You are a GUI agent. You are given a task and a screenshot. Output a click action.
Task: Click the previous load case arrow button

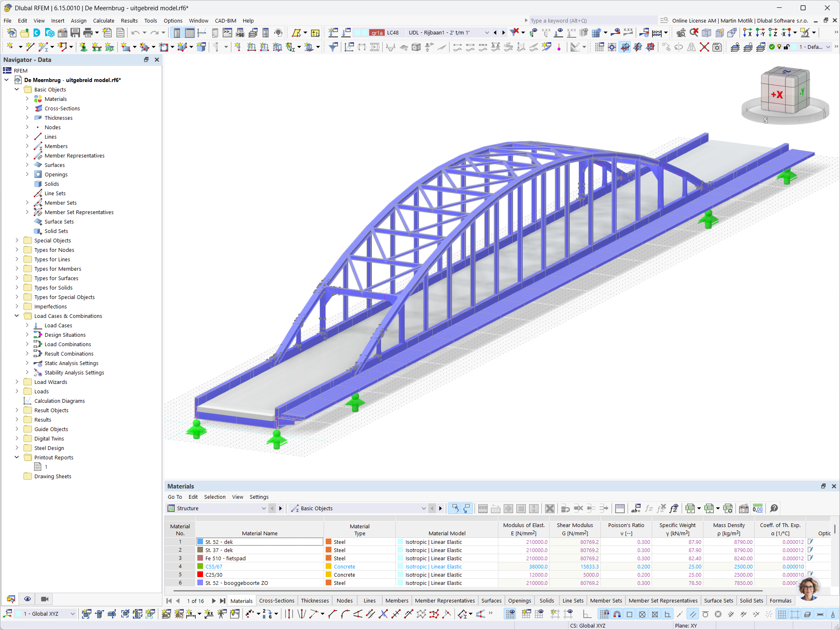(x=495, y=33)
